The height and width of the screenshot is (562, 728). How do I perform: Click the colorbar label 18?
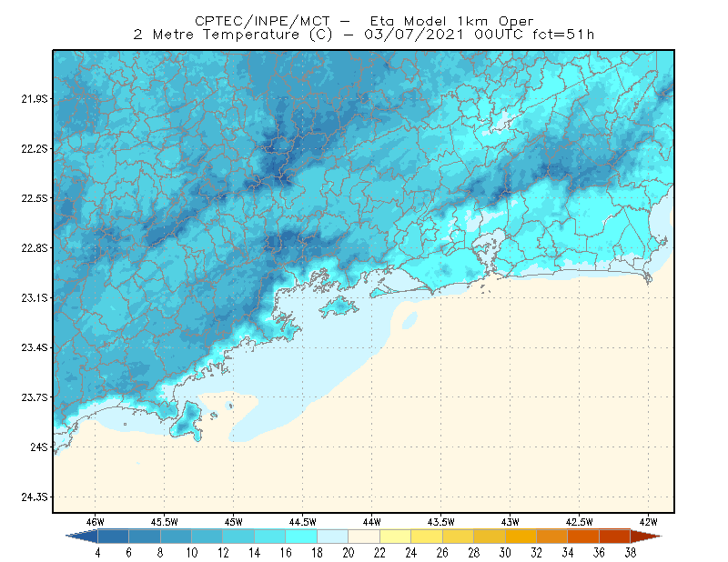[317, 552]
